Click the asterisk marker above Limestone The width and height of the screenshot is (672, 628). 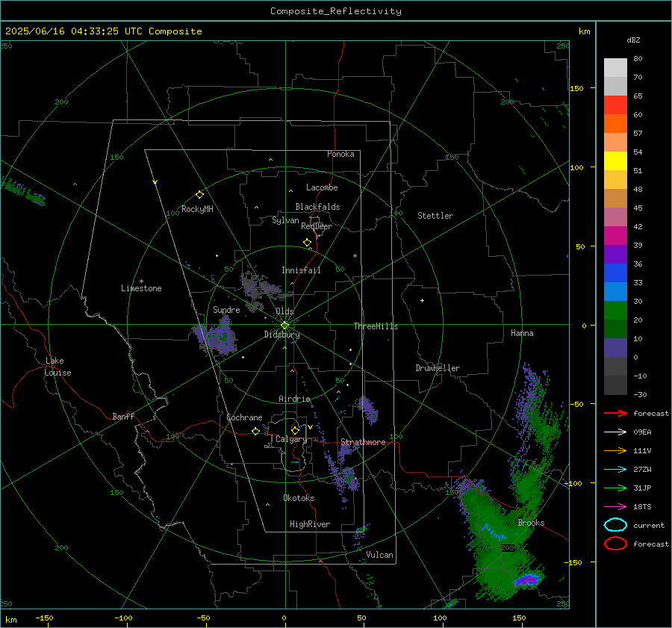click(x=141, y=282)
